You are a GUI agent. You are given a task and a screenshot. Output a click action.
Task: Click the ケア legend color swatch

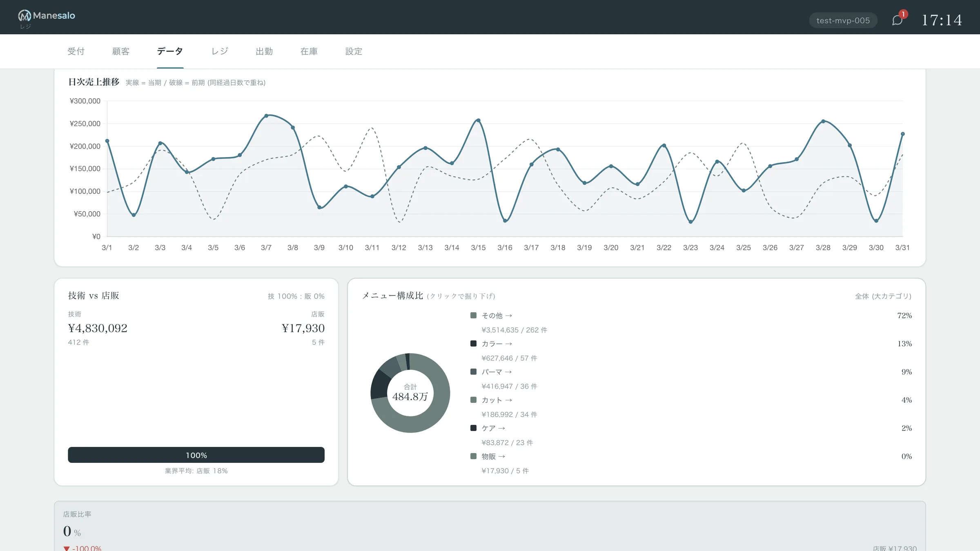[473, 428]
